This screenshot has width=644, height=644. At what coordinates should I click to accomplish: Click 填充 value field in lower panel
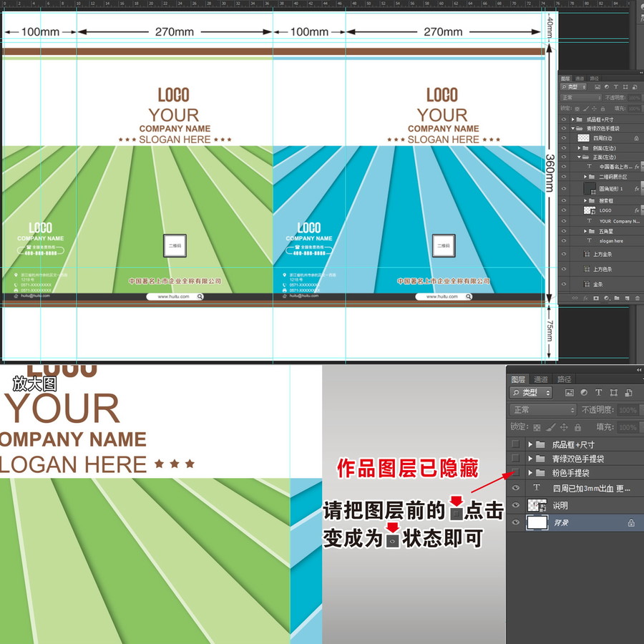[628, 427]
